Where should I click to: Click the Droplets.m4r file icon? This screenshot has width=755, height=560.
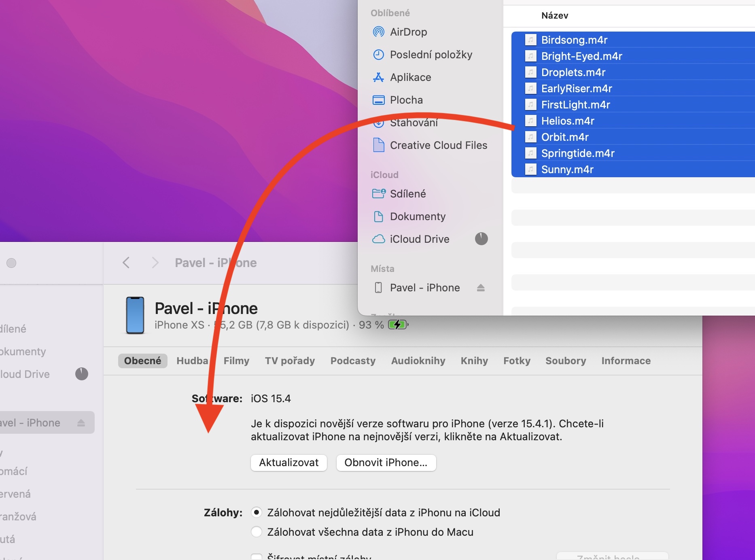point(530,72)
